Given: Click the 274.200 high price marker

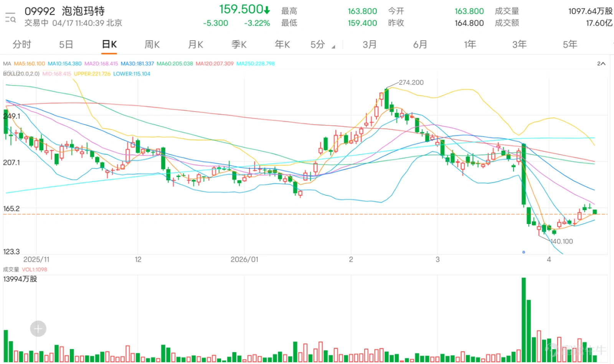Looking at the screenshot, I should [411, 82].
